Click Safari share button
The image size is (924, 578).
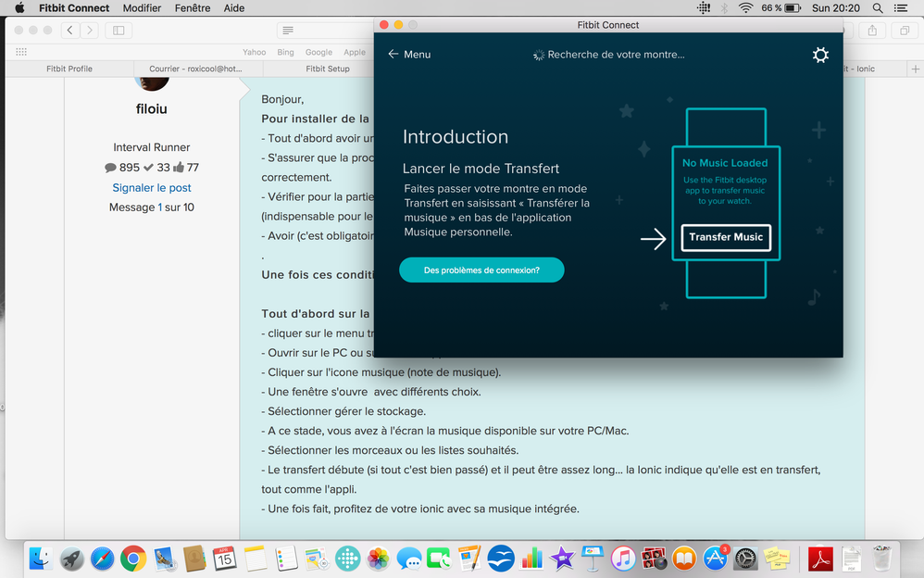[x=873, y=30]
